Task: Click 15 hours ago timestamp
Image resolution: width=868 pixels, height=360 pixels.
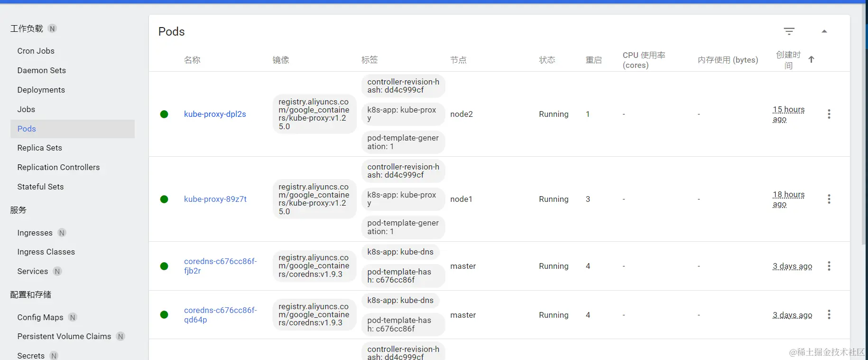Action: [789, 114]
